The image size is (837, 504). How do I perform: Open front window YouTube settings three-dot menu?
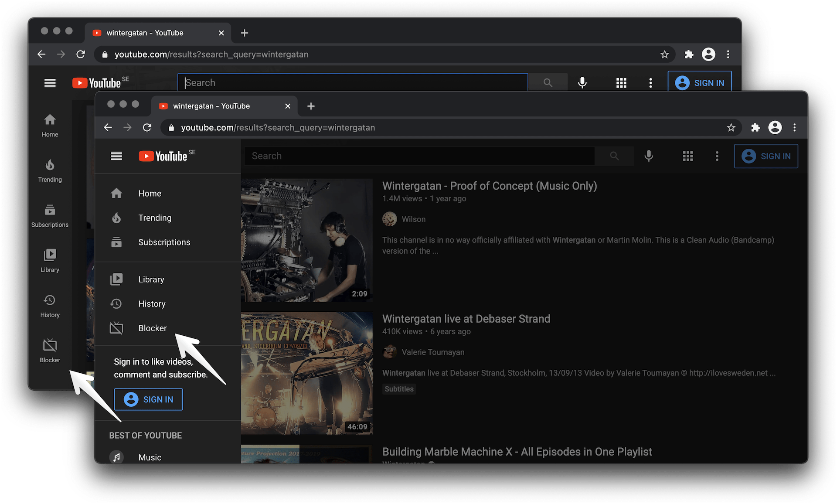pos(717,156)
